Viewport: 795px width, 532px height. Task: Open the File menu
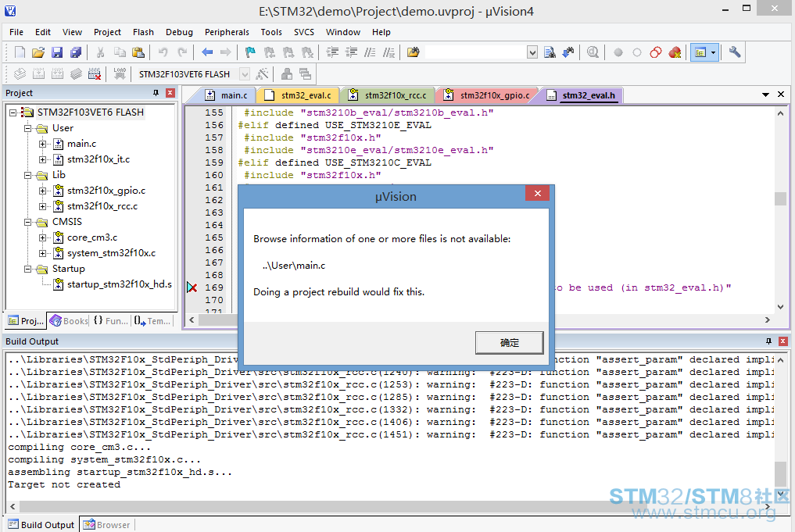point(16,32)
